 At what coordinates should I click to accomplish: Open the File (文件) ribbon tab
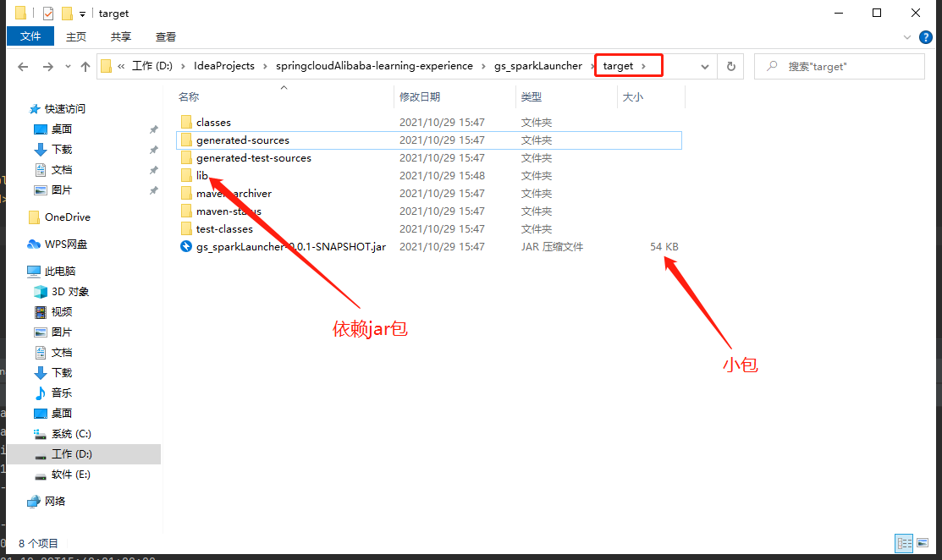click(30, 36)
